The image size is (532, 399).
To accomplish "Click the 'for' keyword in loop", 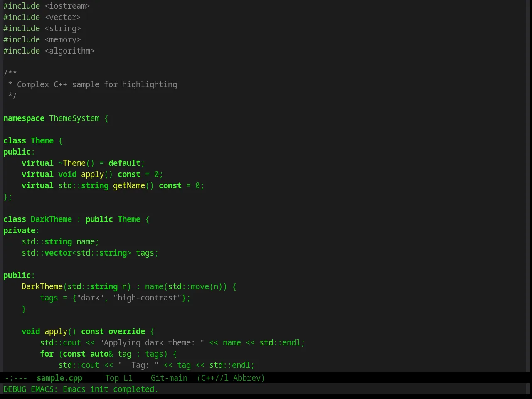I will coord(47,354).
